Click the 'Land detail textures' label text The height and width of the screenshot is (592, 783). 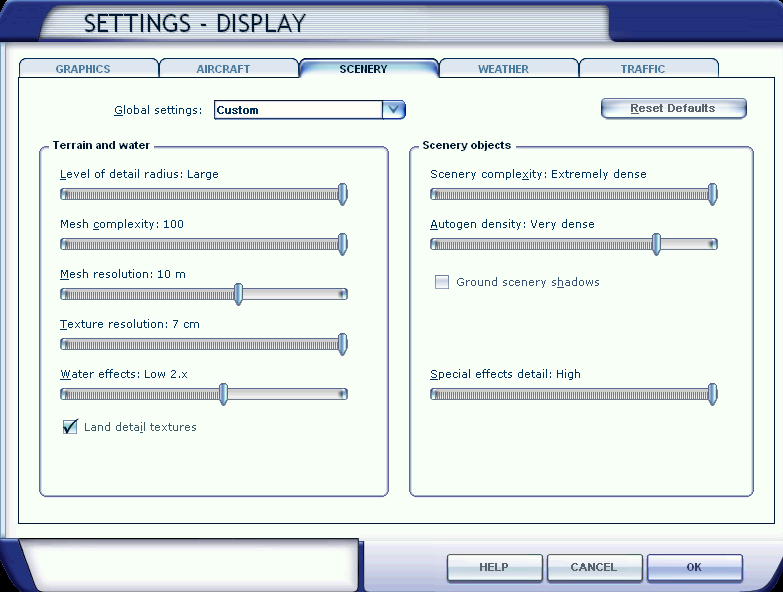click(140, 427)
